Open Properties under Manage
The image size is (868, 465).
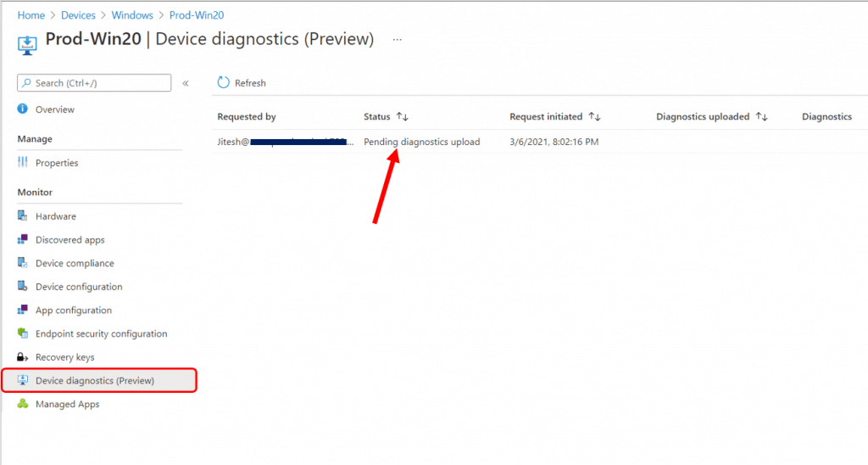57,162
